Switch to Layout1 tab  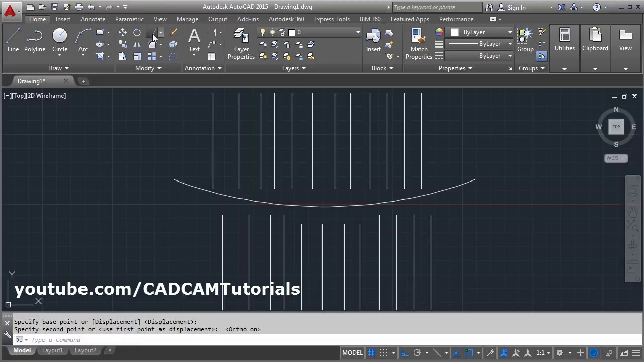coord(52,350)
